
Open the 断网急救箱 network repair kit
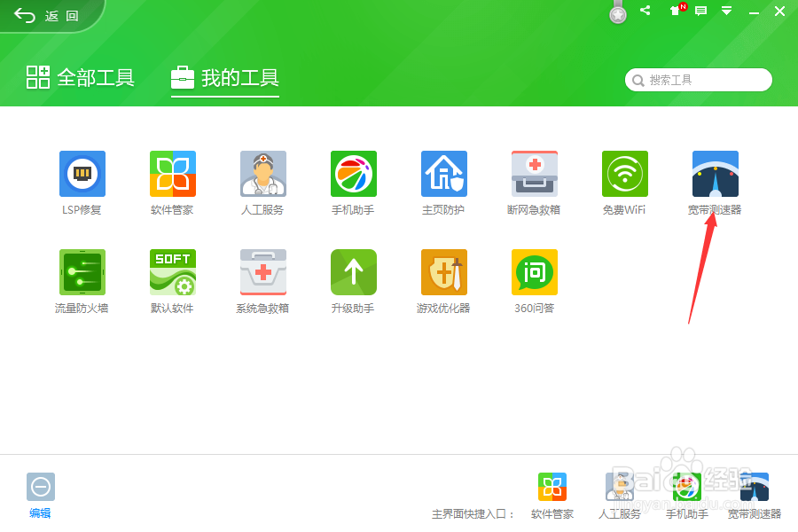point(534,174)
